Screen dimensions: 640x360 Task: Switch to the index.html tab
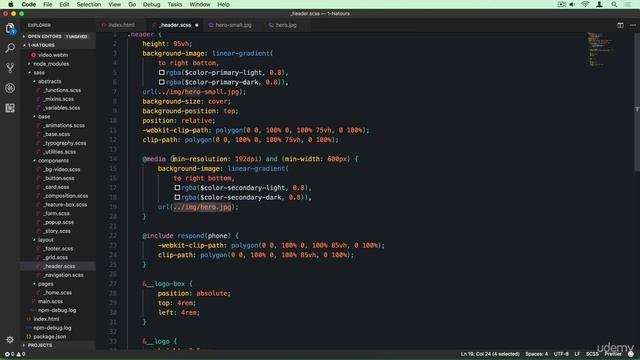tap(121, 25)
